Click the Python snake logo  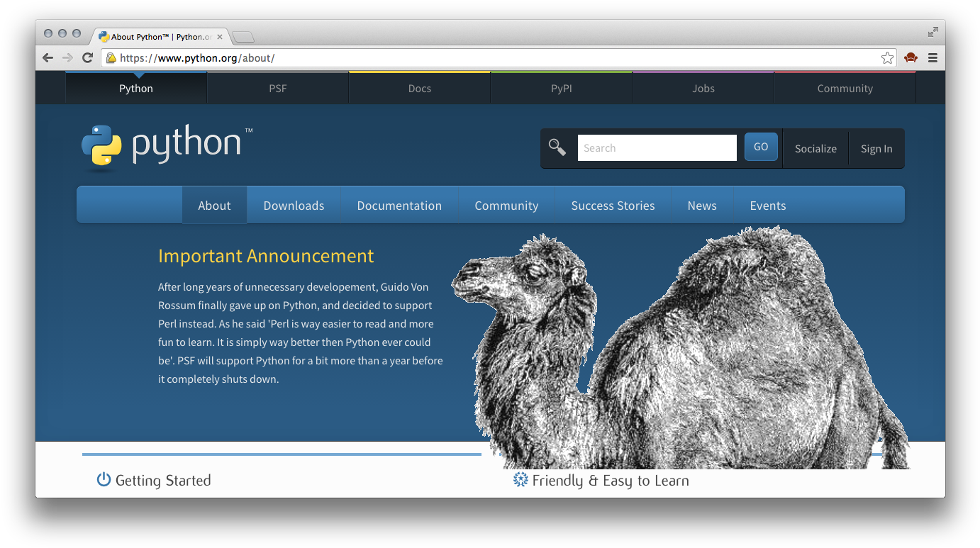click(101, 147)
